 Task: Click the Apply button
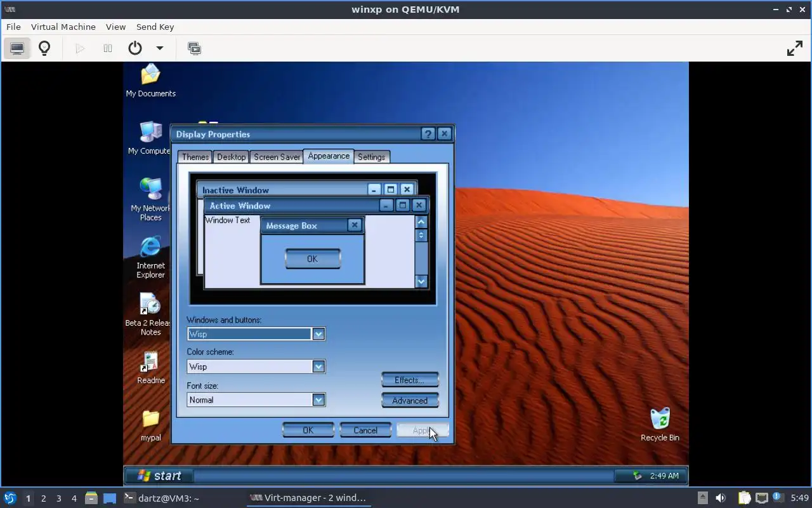[x=422, y=430]
